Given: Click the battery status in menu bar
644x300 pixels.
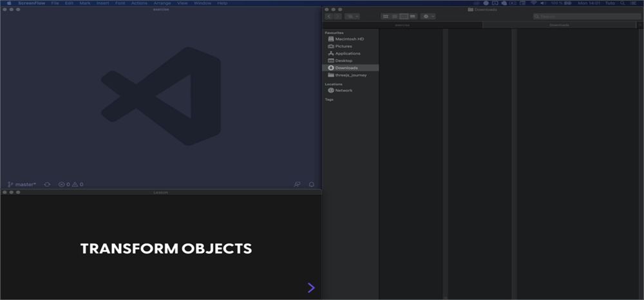Looking at the screenshot, I should click(561, 3).
